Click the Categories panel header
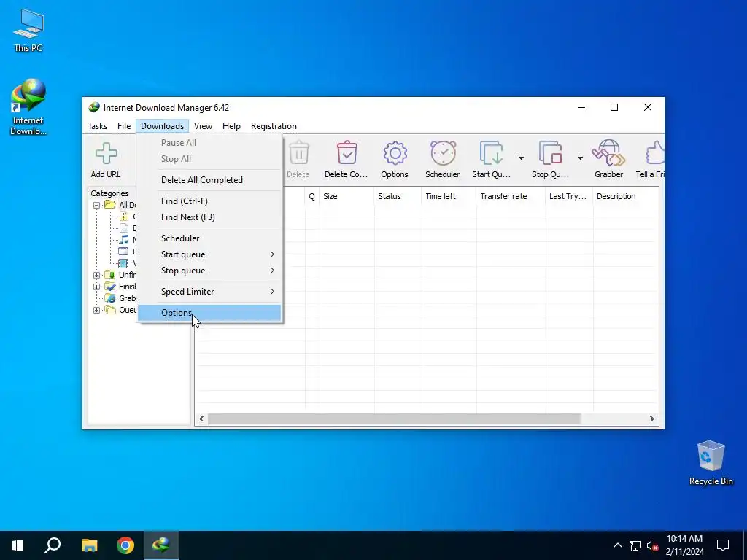 point(109,193)
